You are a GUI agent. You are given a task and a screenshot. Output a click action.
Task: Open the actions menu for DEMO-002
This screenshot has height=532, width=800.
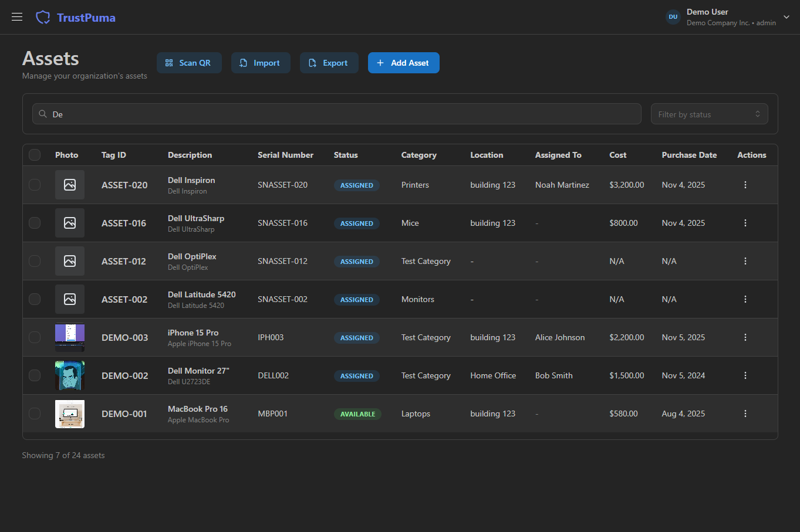745,375
